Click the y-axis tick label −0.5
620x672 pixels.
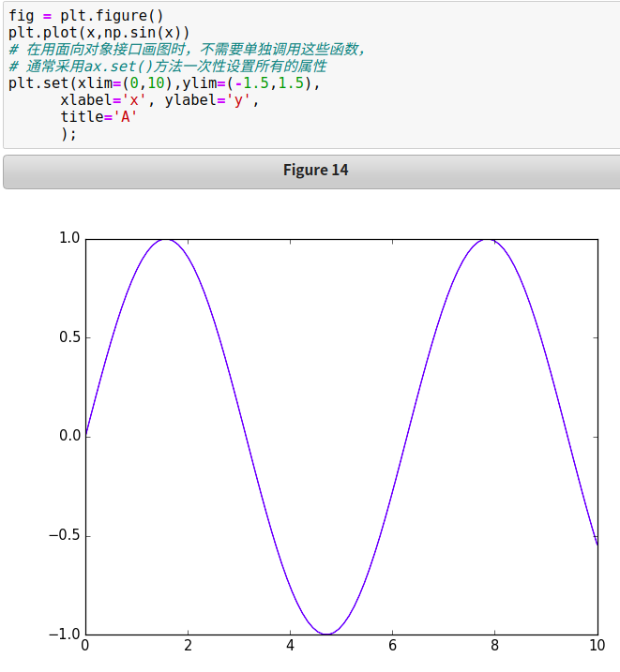(x=65, y=535)
